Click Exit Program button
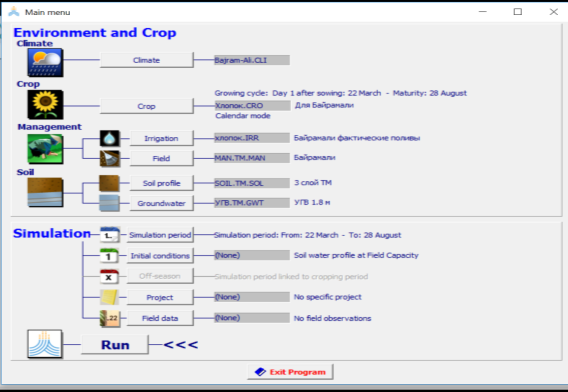Screen dimensions: 568x392 click(290, 372)
